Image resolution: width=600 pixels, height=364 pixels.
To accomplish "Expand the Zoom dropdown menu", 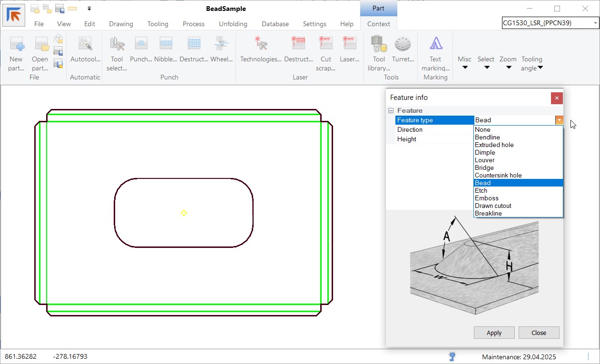I will click(x=508, y=63).
